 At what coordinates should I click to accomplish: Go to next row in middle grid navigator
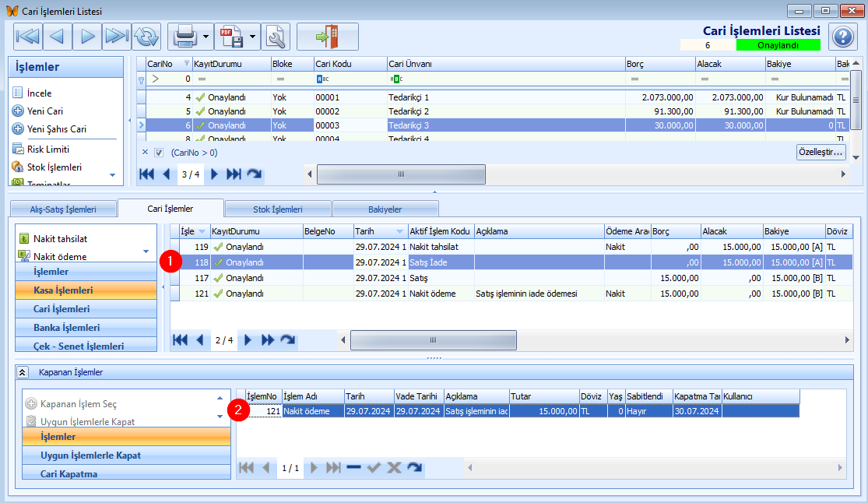pos(248,340)
